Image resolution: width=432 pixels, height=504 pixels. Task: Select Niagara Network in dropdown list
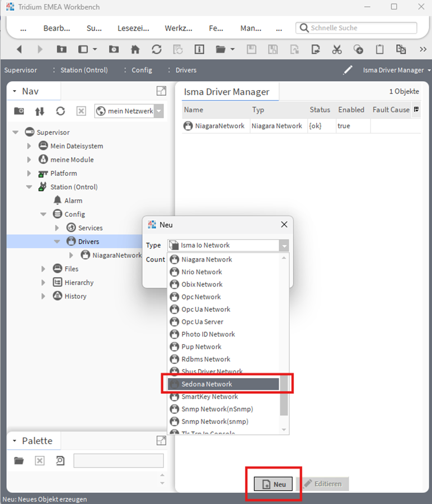(223, 259)
